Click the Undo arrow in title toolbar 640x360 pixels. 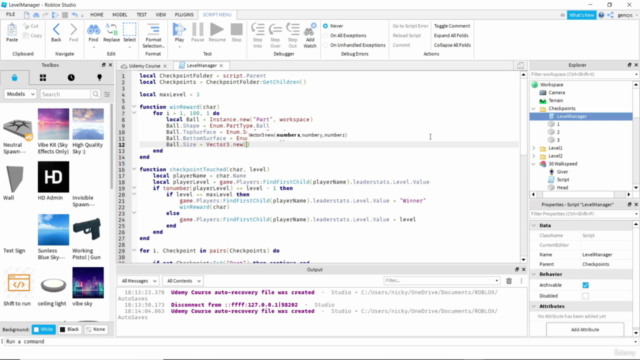tap(74, 15)
